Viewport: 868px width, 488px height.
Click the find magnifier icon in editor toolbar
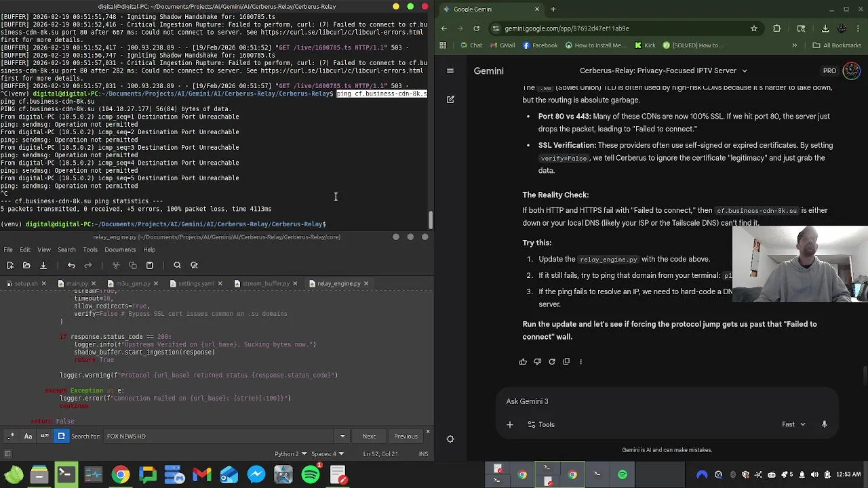pyautogui.click(x=177, y=265)
